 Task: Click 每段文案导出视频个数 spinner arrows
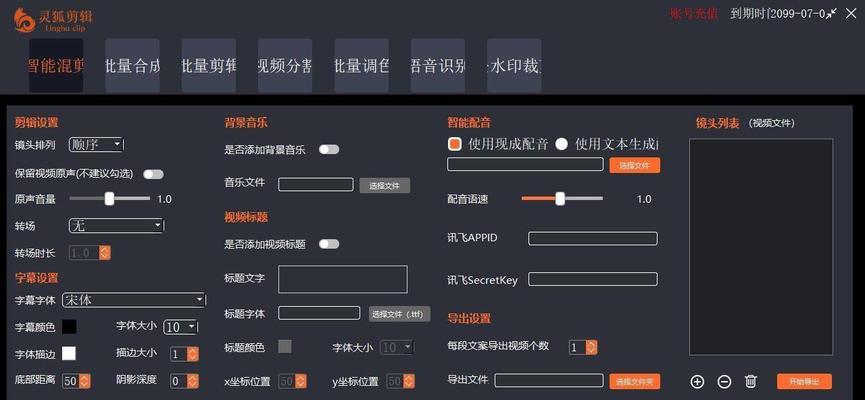pos(591,347)
